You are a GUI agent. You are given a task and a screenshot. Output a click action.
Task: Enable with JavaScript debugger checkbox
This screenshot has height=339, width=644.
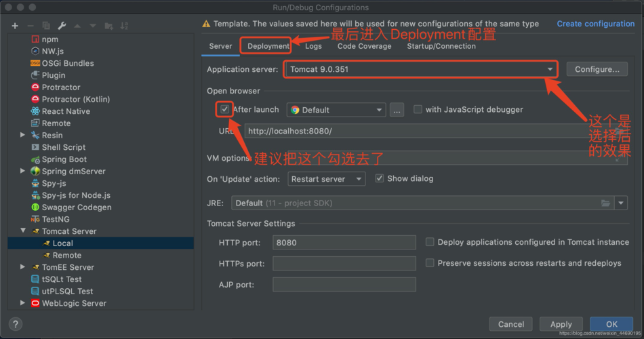(418, 109)
